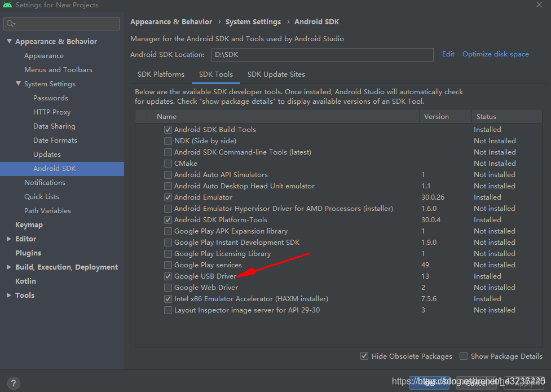551x392 pixels.
Task: Tick the CMake checkbox
Action: click(168, 164)
